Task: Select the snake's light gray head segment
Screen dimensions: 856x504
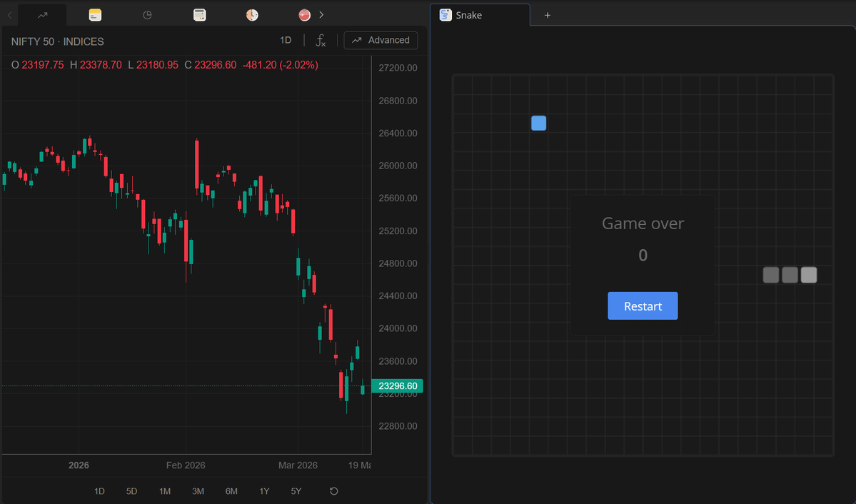Action: coord(809,275)
